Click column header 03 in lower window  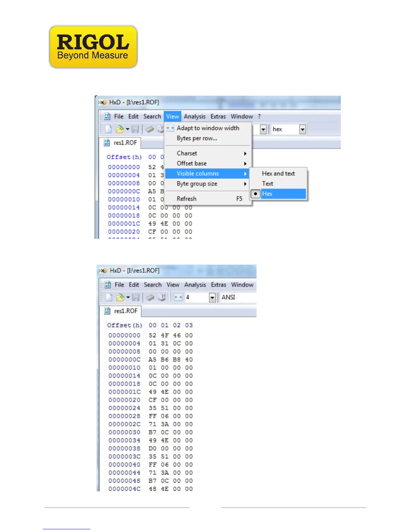coord(189,325)
